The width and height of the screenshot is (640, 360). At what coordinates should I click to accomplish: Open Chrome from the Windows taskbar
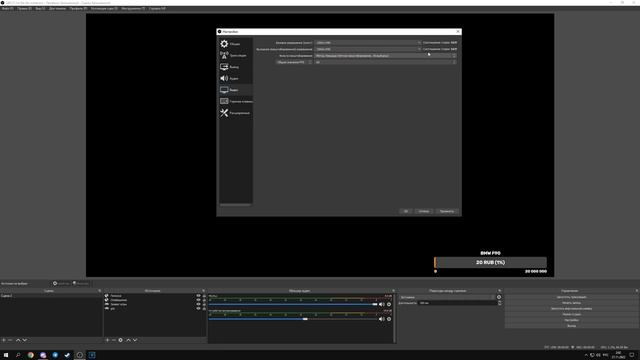(x=31, y=355)
